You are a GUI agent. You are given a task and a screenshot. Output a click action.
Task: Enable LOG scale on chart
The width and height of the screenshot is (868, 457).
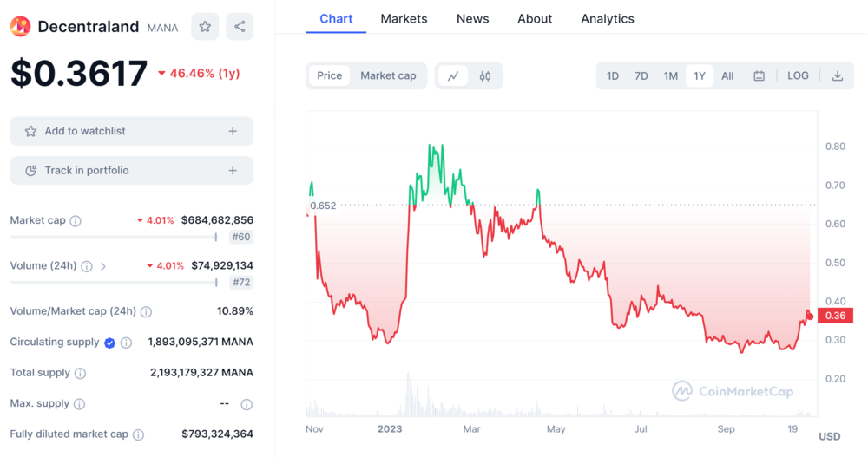(798, 76)
